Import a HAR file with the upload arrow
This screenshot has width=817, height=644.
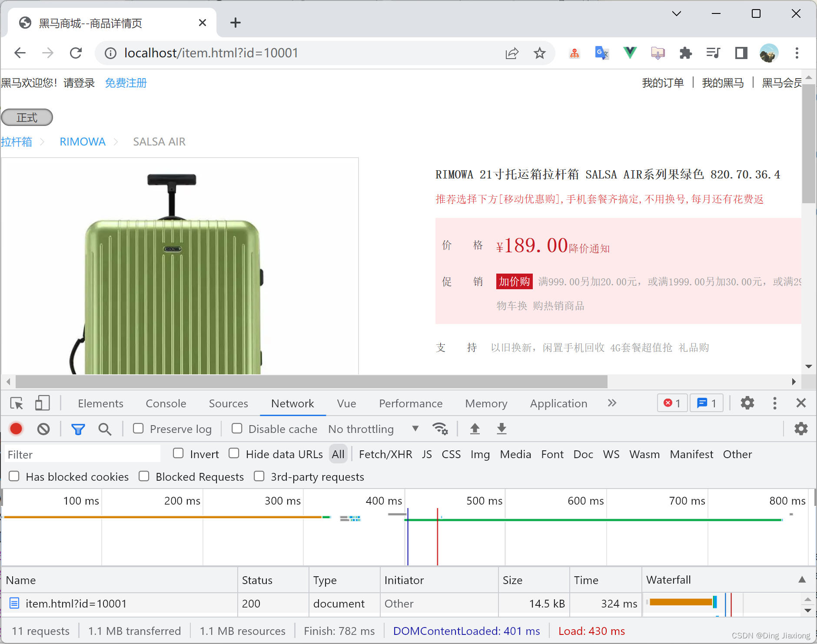pyautogui.click(x=475, y=429)
